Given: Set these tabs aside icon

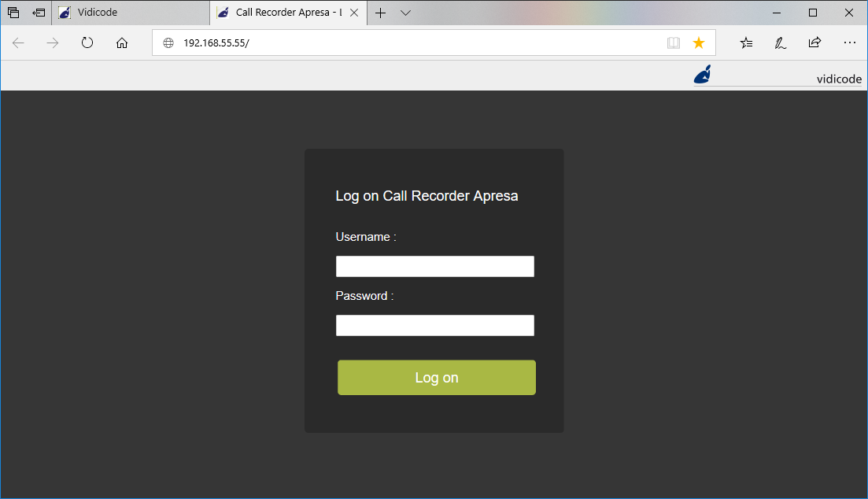Looking at the screenshot, I should pos(39,12).
